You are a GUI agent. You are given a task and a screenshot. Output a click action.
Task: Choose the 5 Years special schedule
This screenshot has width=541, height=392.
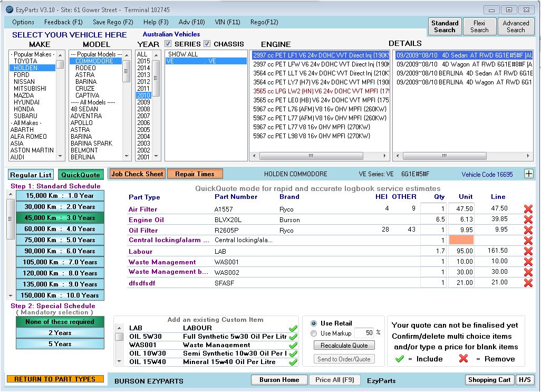pos(60,343)
